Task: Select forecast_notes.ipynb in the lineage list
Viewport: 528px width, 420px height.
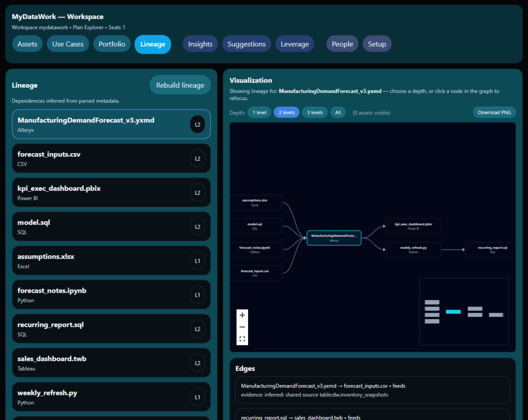Action: [x=111, y=295]
